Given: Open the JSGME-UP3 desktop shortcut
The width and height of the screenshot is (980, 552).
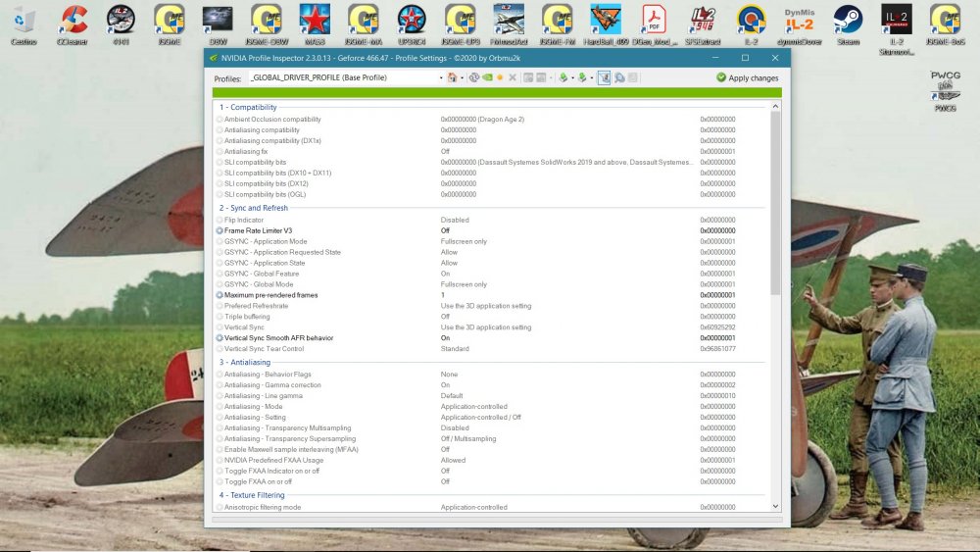Looking at the screenshot, I should (x=461, y=25).
